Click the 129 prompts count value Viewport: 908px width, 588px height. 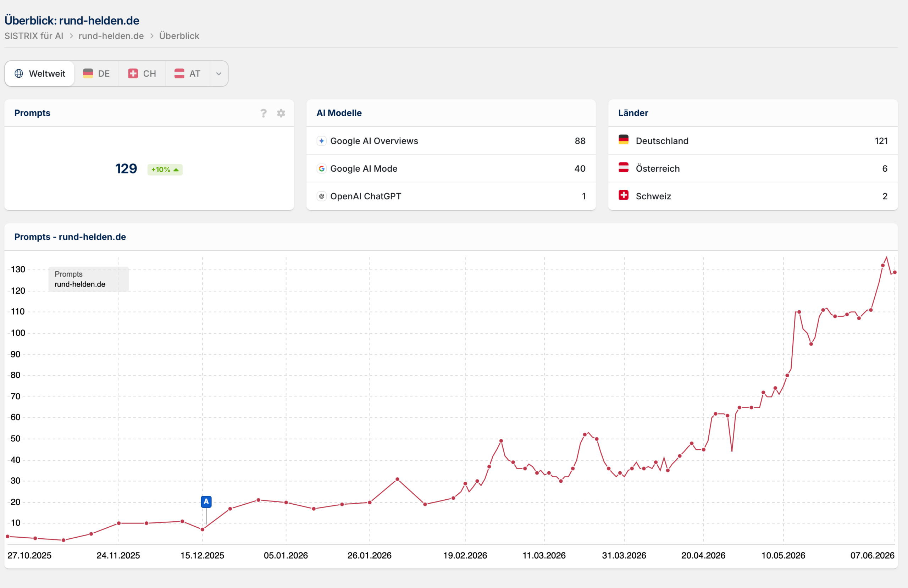click(x=126, y=169)
